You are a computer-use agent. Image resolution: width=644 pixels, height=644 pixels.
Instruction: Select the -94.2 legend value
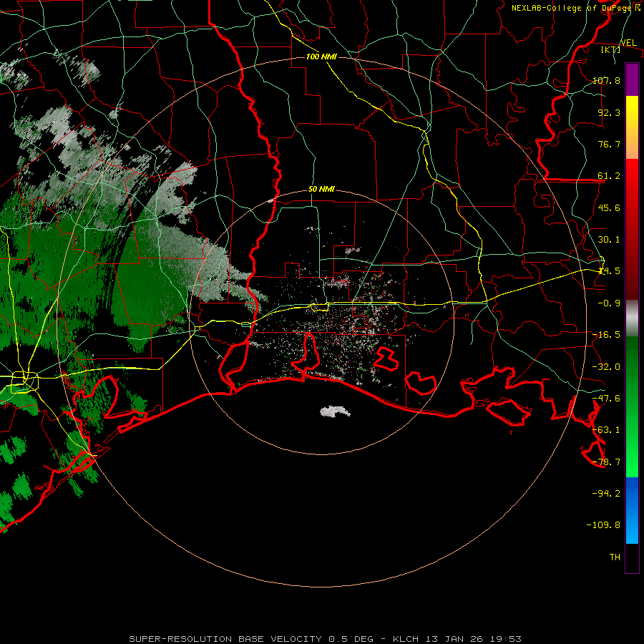(606, 493)
